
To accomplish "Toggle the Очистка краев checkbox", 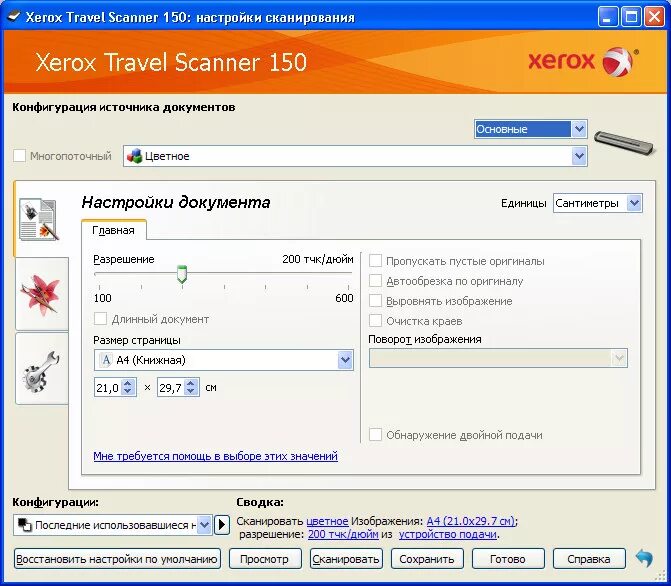I will (375, 321).
